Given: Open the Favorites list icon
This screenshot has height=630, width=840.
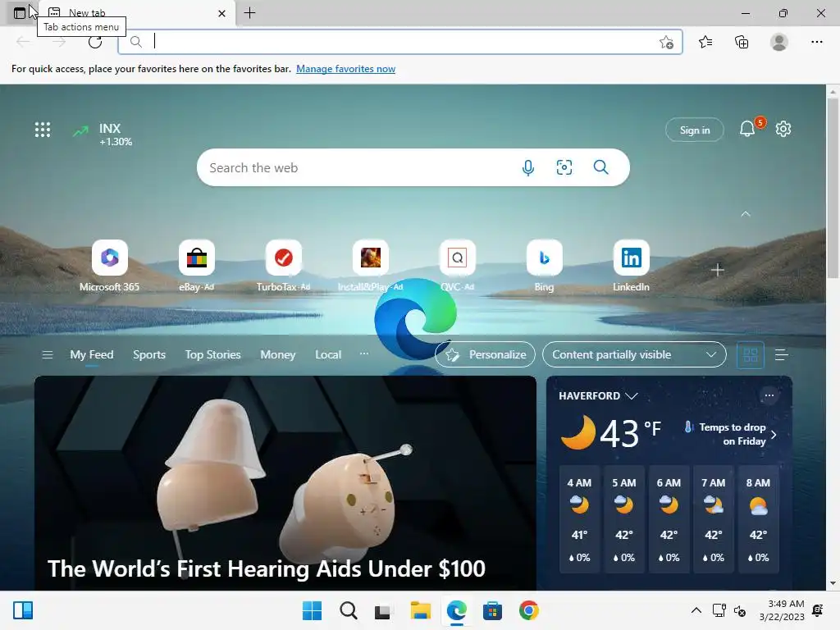Looking at the screenshot, I should click(705, 42).
